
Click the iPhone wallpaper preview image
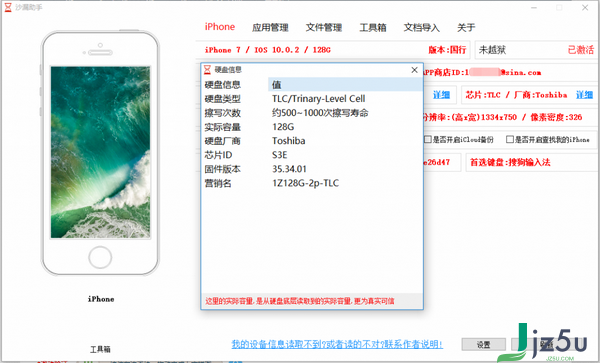click(x=100, y=152)
